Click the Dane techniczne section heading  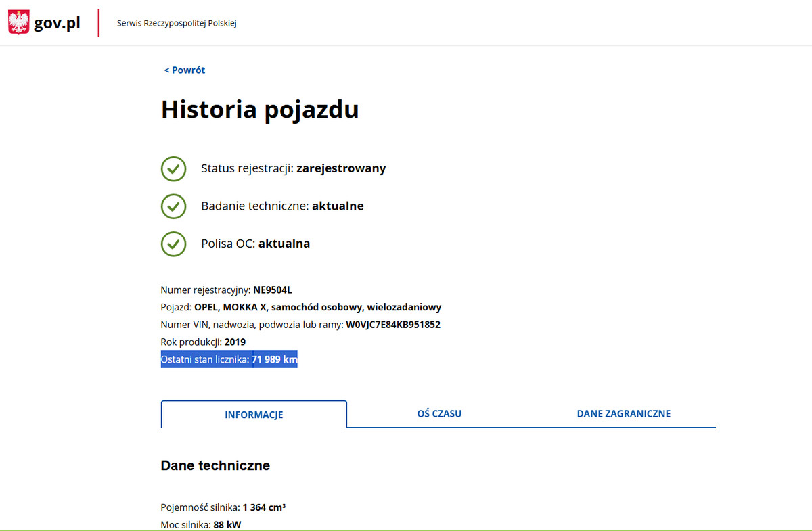point(215,465)
